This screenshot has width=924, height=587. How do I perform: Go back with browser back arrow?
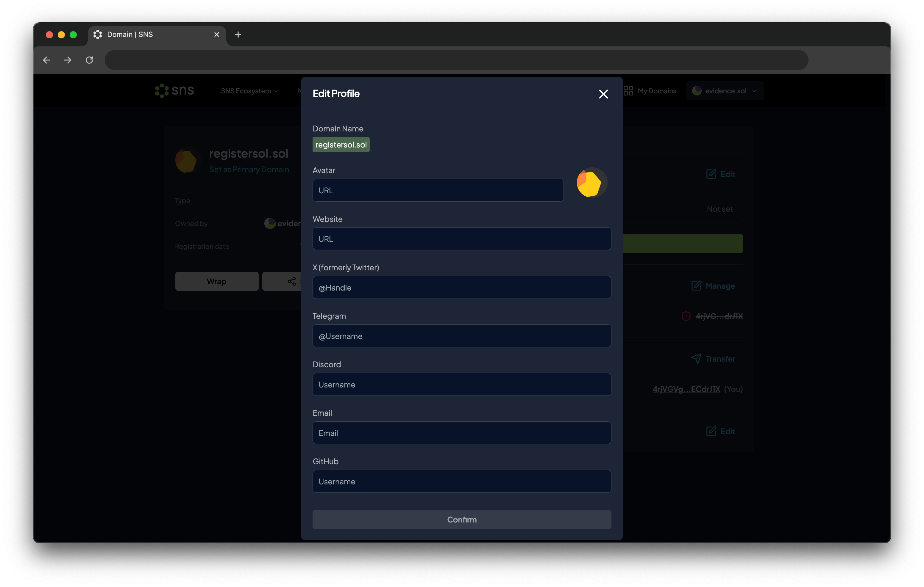(47, 60)
